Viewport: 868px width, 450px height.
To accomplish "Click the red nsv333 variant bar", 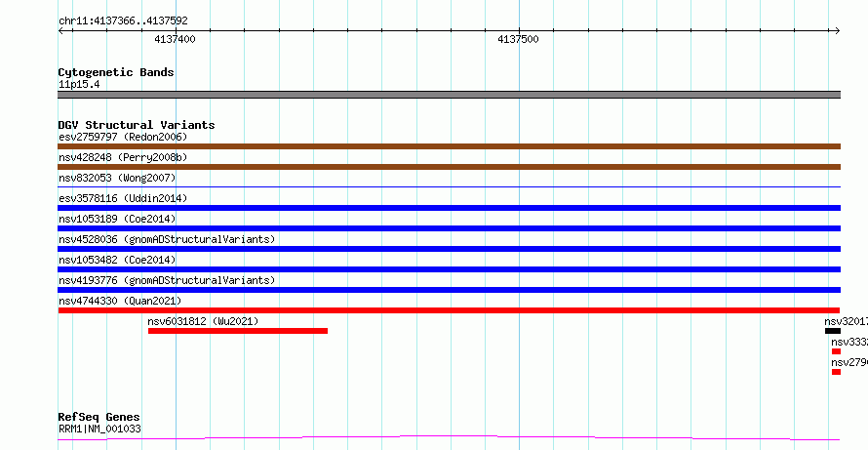I will point(836,351).
